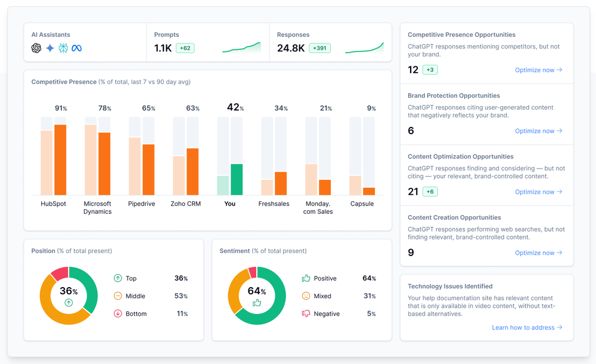Click the +62 Prompts change badge
The width and height of the screenshot is (596, 364).
tap(185, 48)
